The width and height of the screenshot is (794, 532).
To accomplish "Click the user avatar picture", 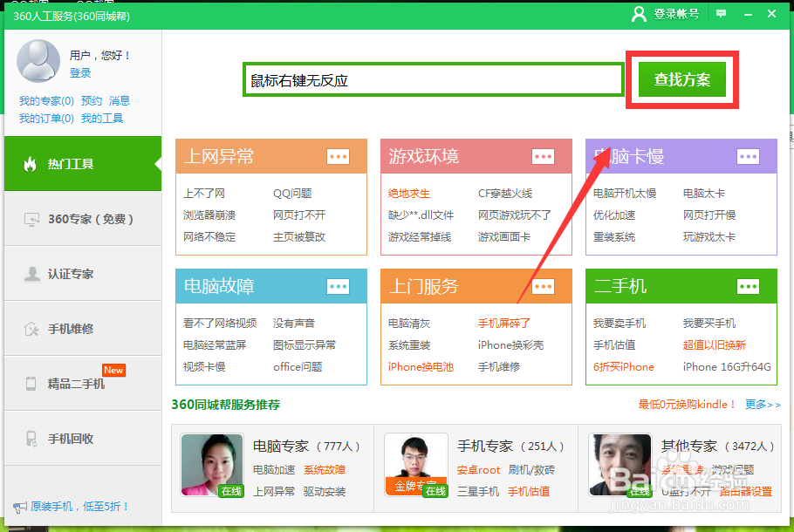I will (x=38, y=61).
